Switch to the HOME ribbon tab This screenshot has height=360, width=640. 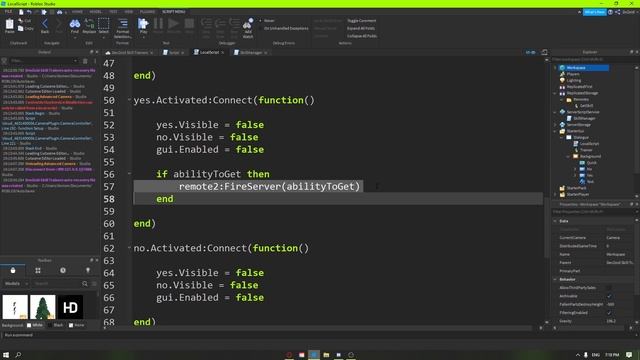[77, 12]
